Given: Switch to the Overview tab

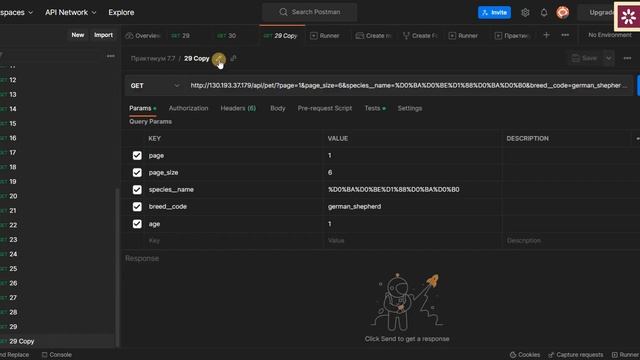Looking at the screenshot, I should click(x=143, y=36).
